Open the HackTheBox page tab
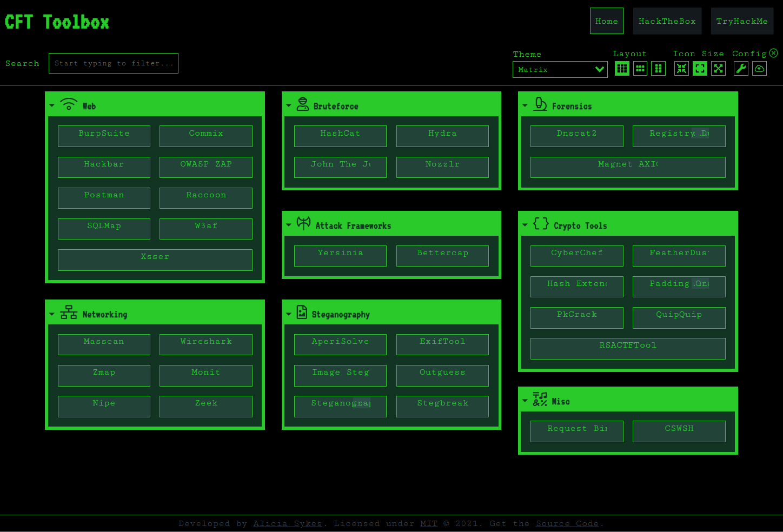783x532 pixels. pos(667,21)
